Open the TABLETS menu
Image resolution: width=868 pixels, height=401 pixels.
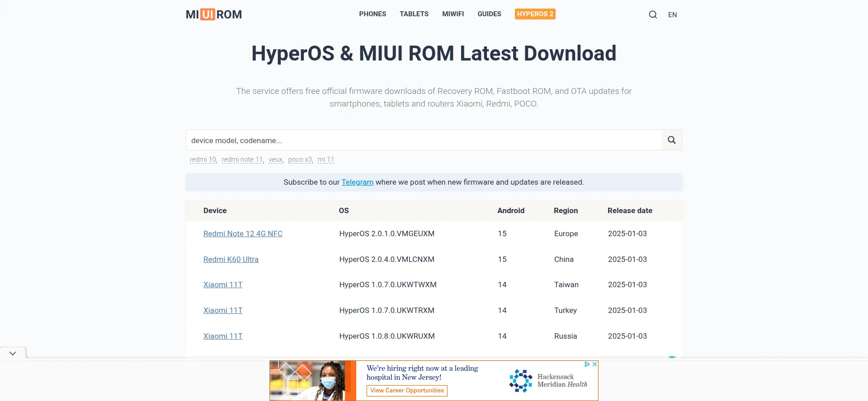pyautogui.click(x=414, y=14)
